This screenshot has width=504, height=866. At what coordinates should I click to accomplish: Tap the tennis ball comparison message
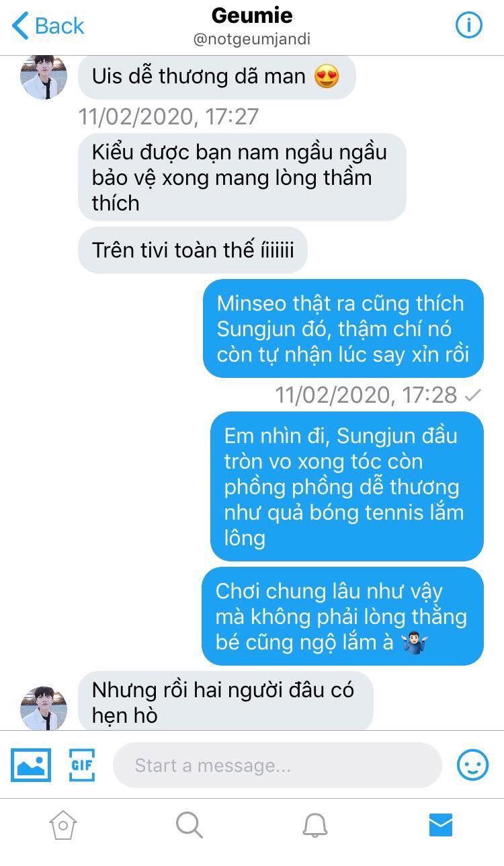coord(347,486)
